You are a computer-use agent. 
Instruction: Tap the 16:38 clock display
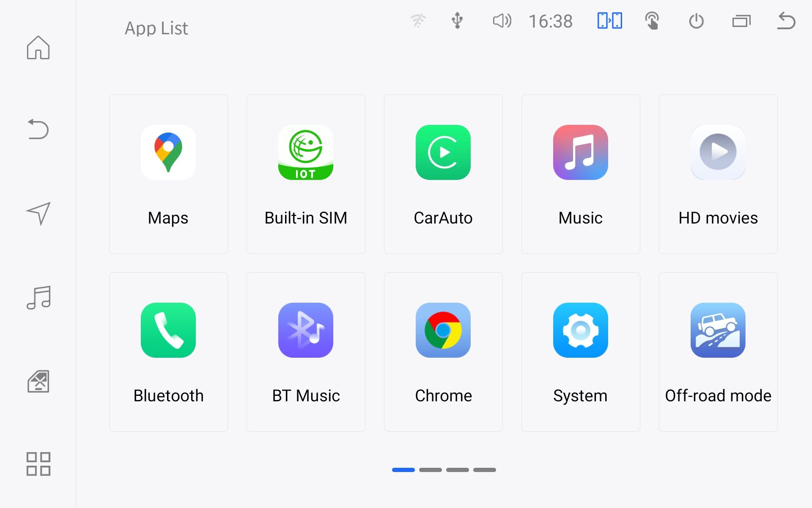click(x=551, y=21)
